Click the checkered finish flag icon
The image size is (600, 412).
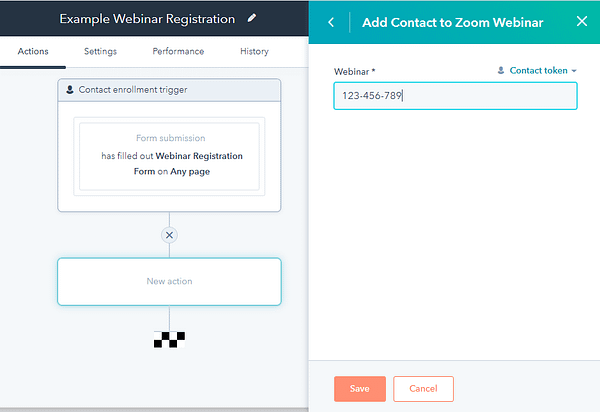click(169, 340)
